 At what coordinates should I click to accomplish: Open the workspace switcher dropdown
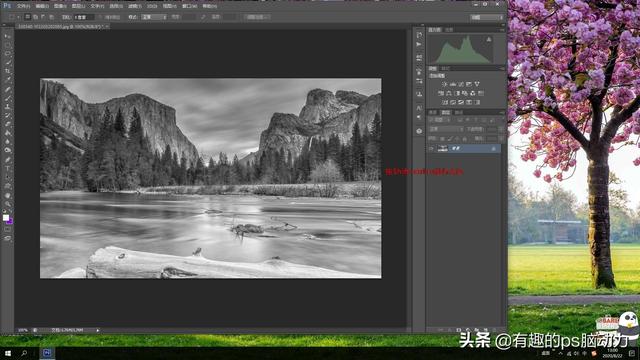[x=487, y=17]
